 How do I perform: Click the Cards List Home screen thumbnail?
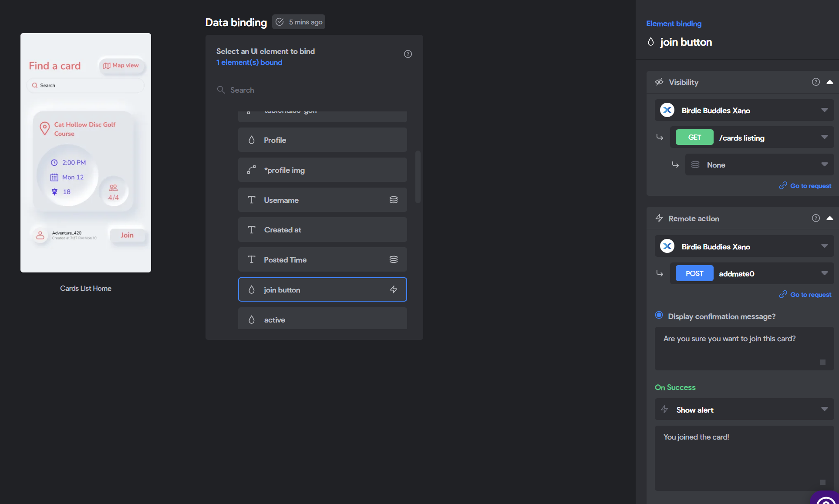coord(86,153)
